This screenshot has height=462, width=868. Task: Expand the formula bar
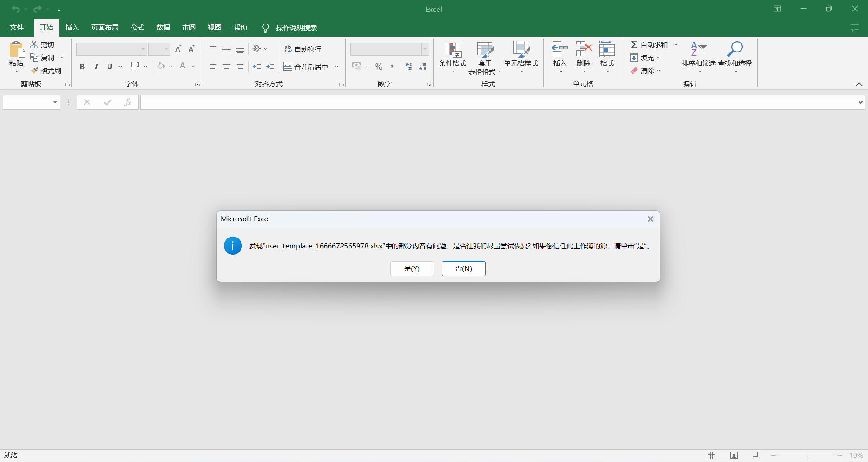(x=860, y=102)
